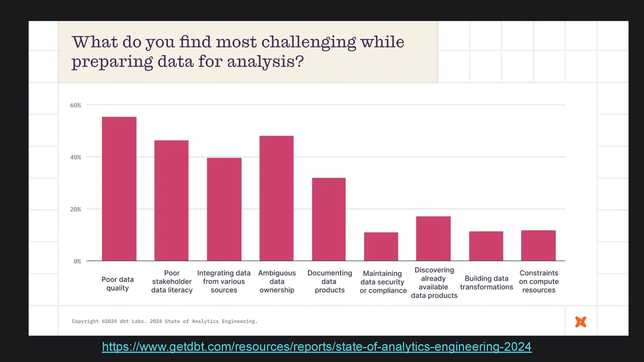Click the Integrating data from various sources bar

coord(224,209)
